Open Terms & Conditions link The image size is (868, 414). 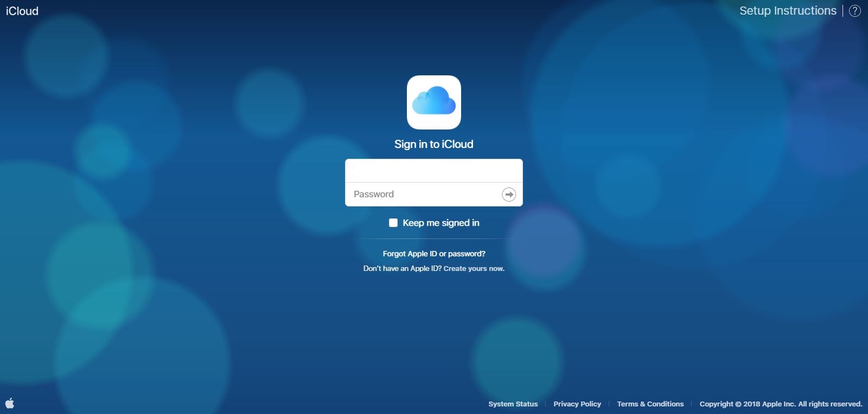(x=650, y=404)
